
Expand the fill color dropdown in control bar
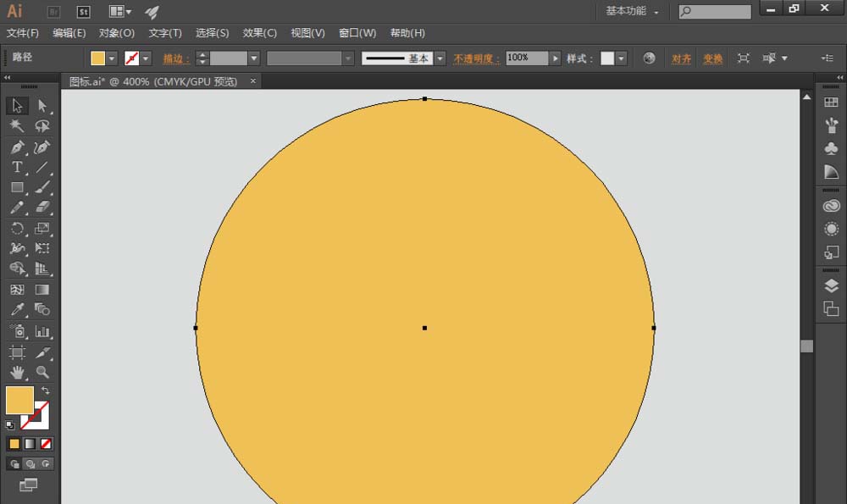coord(112,58)
